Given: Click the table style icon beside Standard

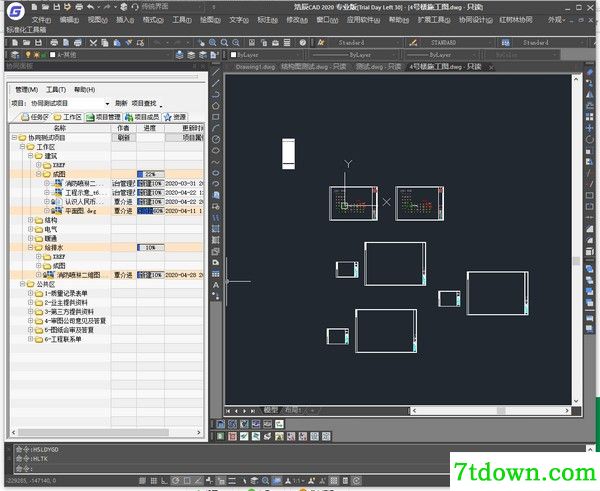Looking at the screenshot, I should [505, 43].
